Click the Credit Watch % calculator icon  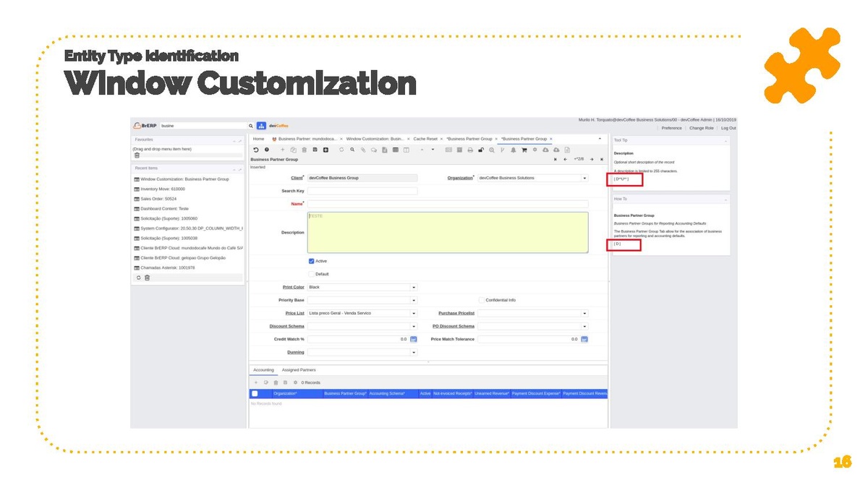click(x=414, y=339)
